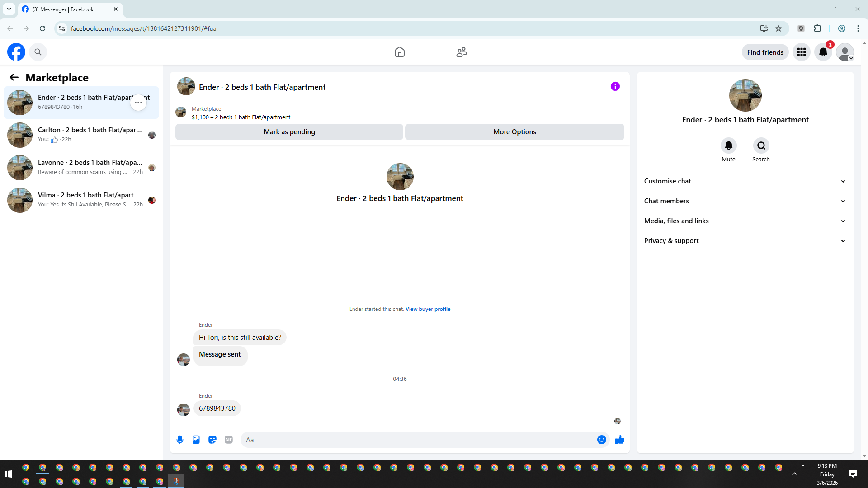Search in conversation icon

click(761, 145)
